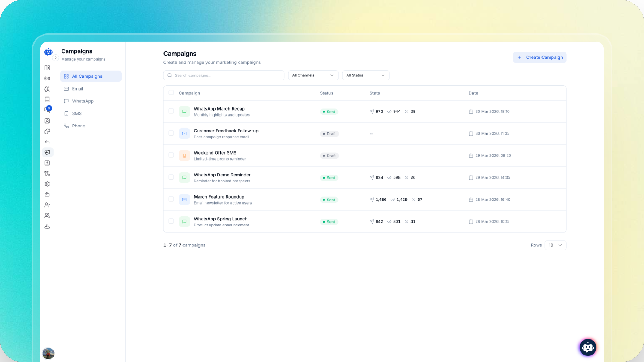This screenshot has height=362, width=644.
Task: Tick the WhatsApp March Recap checkbox
Action: click(171, 111)
